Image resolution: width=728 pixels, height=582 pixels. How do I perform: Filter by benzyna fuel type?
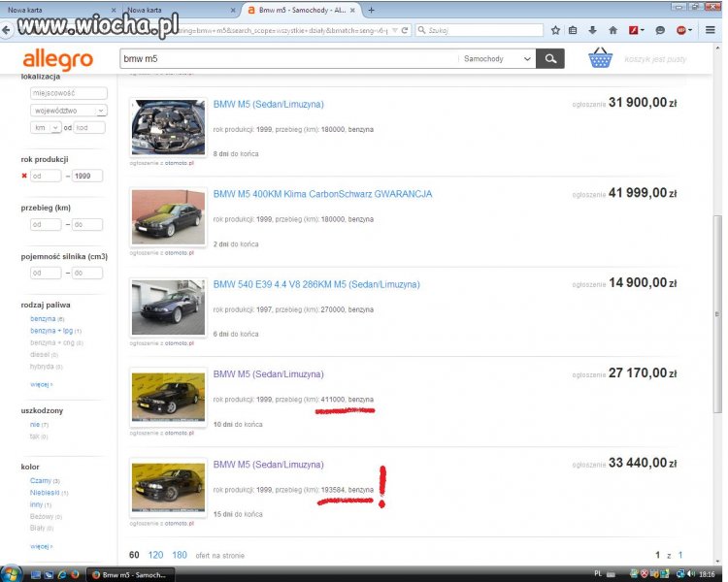(x=43, y=319)
